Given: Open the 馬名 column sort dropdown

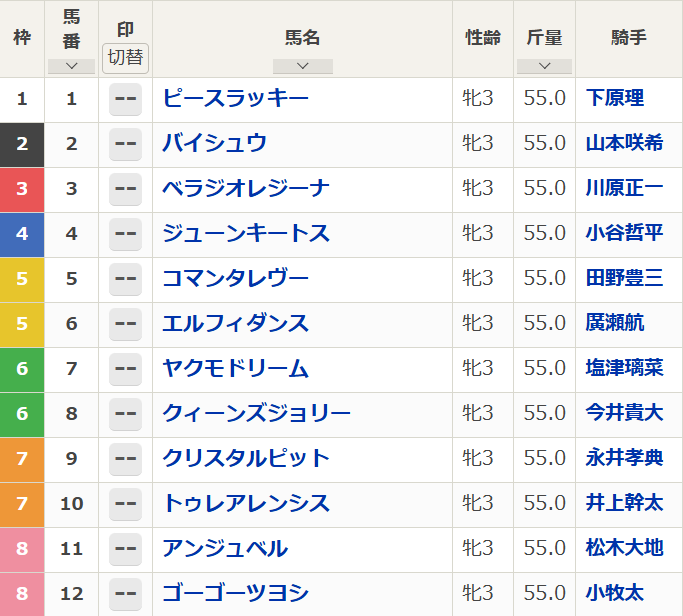Looking at the screenshot, I should coord(302,66).
